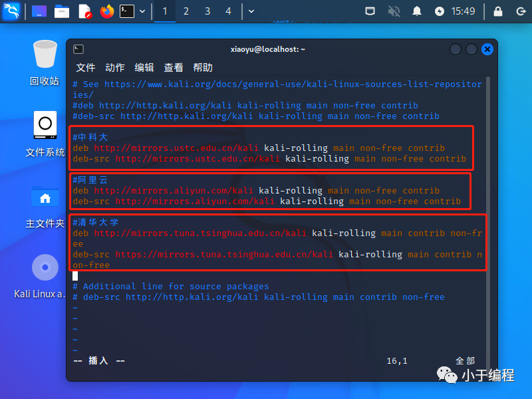
Task: Switch to virtual desktop 3
Action: click(207, 11)
